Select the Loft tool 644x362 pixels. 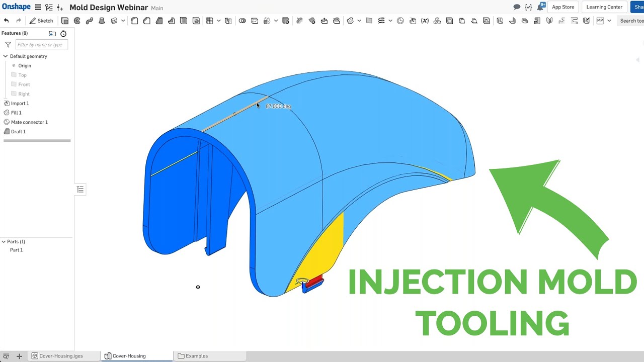click(x=102, y=21)
